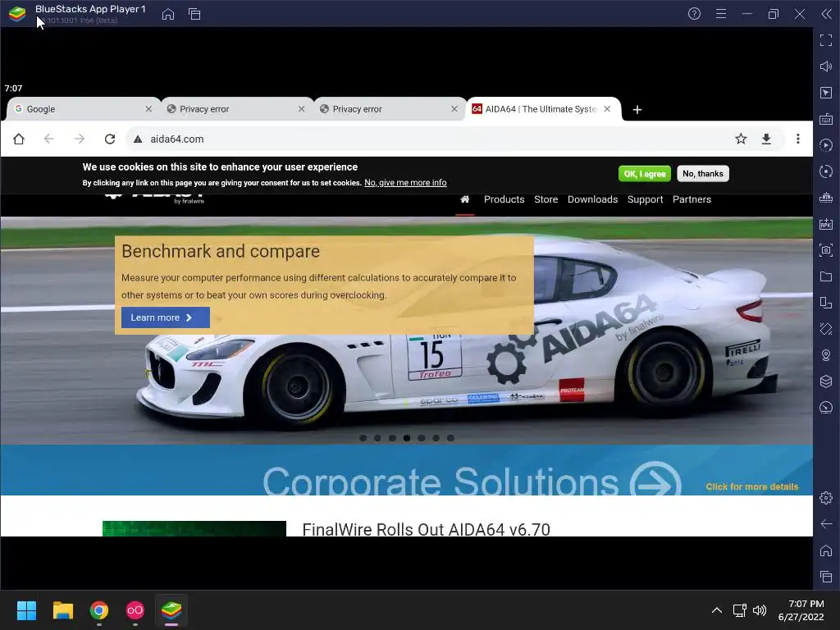Open Support menu item
840x630 pixels.
click(x=645, y=199)
